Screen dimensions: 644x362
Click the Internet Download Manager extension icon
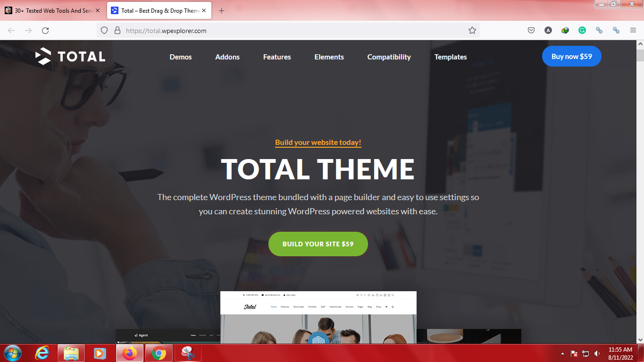pos(565,31)
